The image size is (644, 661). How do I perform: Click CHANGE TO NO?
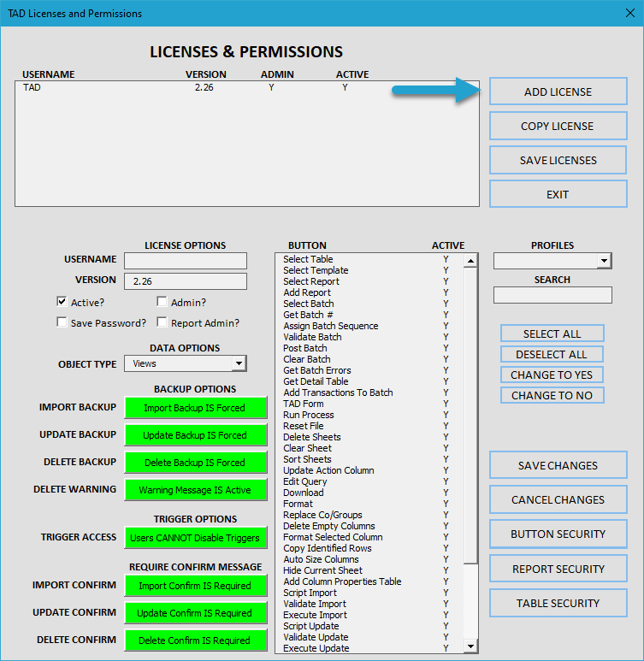tap(552, 395)
